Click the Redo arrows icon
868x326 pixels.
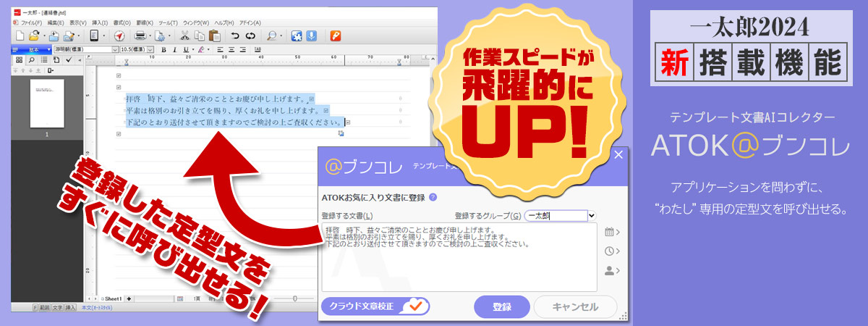pyautogui.click(x=250, y=35)
